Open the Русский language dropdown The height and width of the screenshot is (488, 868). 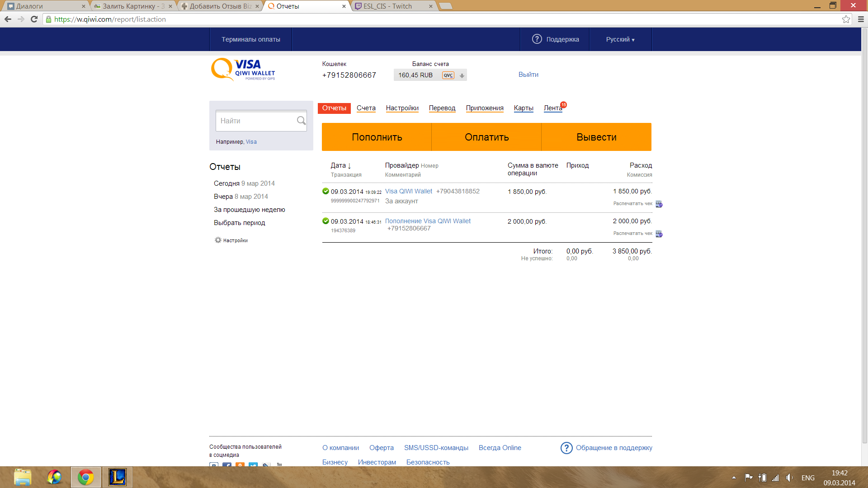(x=620, y=40)
